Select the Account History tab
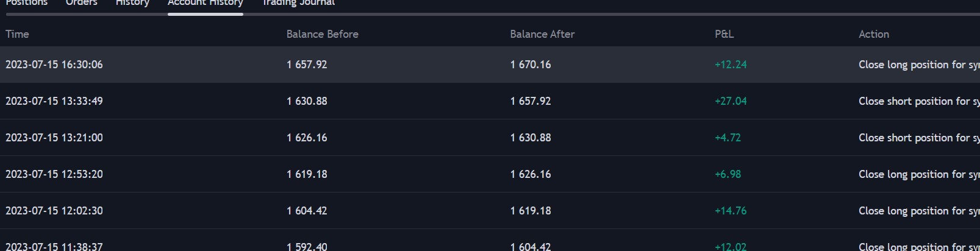Viewport: 980px width, 251px height. (205, 3)
